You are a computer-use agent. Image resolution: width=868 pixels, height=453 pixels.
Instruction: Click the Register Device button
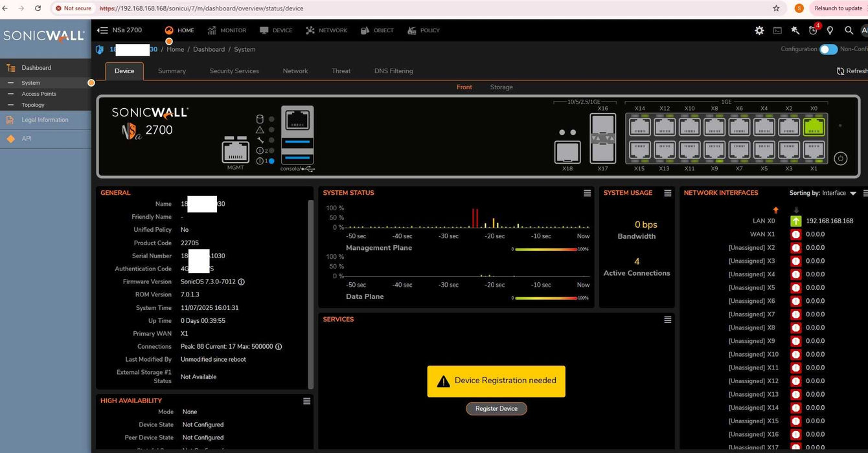(496, 409)
